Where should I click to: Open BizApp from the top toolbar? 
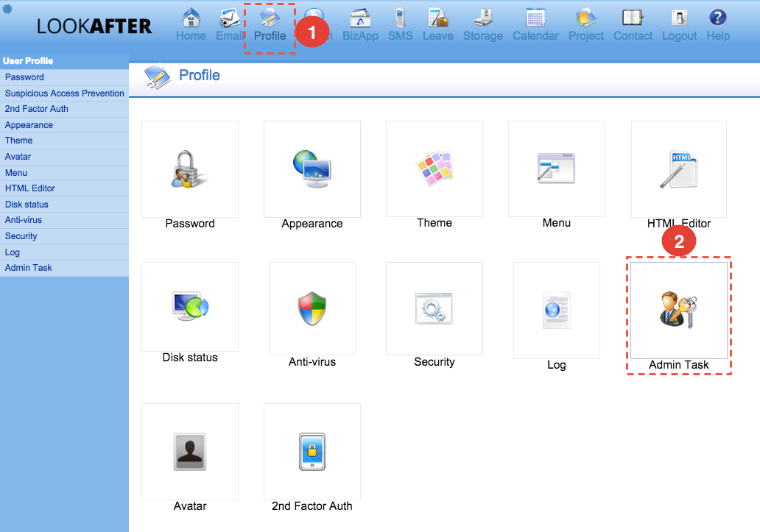360,24
